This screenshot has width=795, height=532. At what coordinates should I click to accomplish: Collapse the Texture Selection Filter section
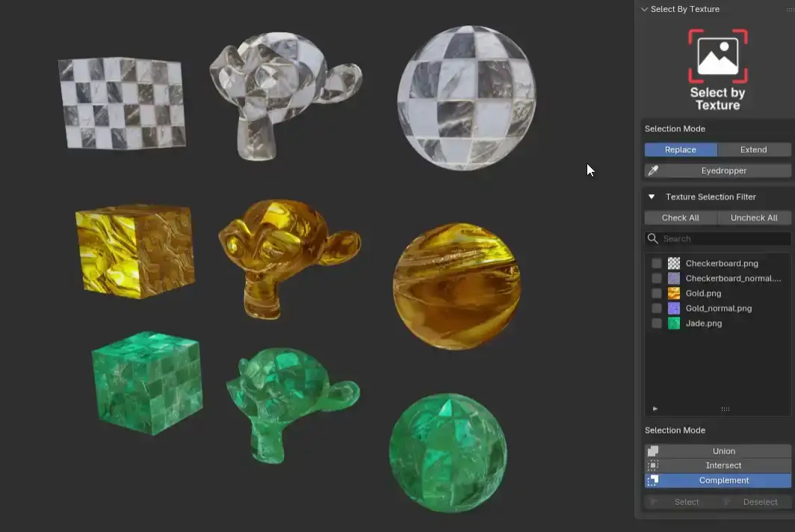coord(652,197)
